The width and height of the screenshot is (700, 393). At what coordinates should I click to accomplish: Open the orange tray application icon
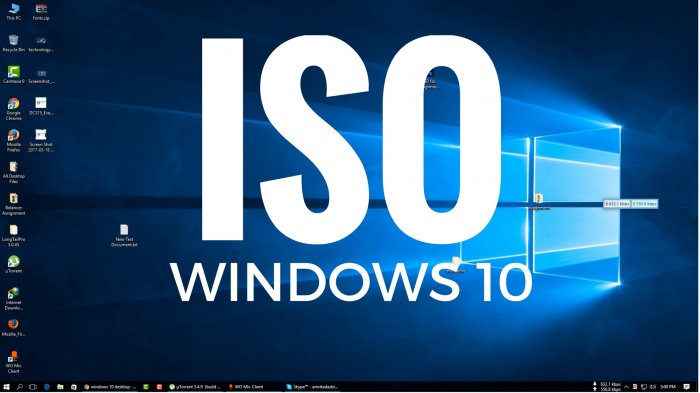point(635,387)
